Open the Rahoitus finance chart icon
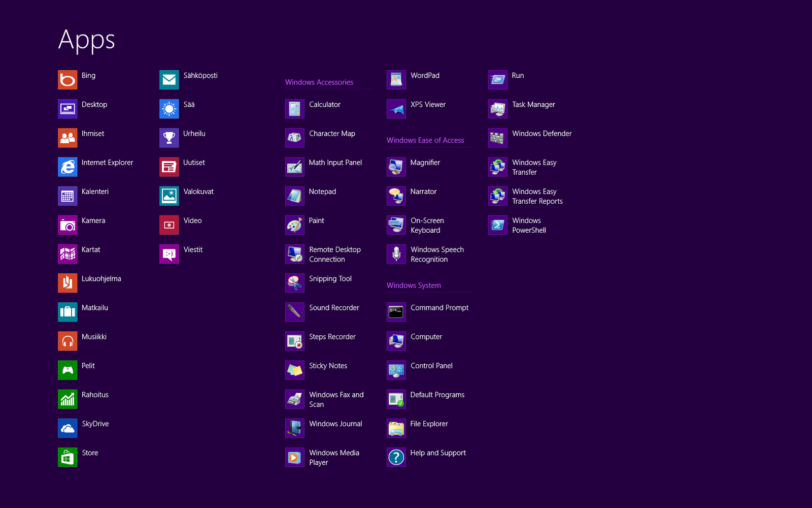The width and height of the screenshot is (812, 508). 67,398
